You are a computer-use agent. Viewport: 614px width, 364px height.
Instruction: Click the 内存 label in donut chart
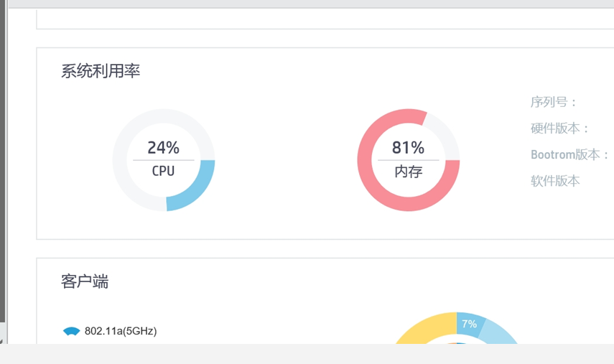408,172
